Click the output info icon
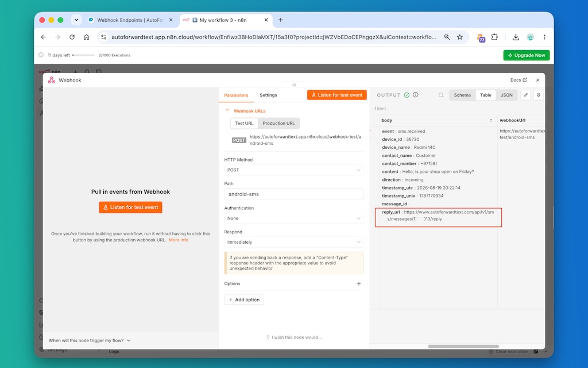This screenshot has height=368, width=588. [416, 95]
